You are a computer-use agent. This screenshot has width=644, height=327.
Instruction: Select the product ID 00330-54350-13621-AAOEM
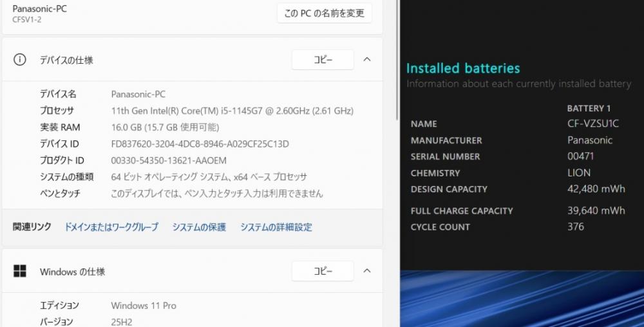(x=169, y=160)
